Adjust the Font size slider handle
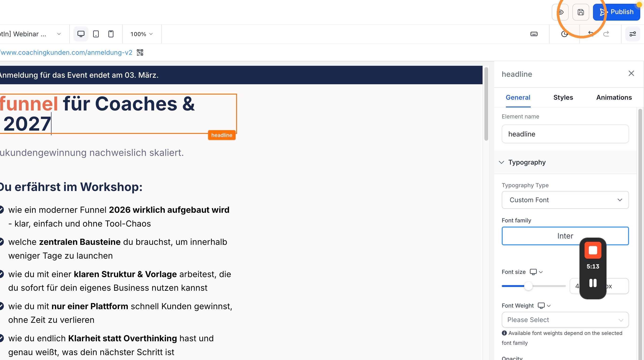This screenshot has width=644, height=360. point(528,286)
